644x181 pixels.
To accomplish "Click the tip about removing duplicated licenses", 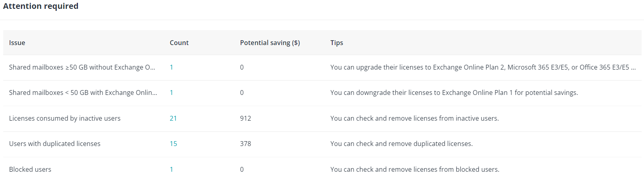I will tap(401, 144).
